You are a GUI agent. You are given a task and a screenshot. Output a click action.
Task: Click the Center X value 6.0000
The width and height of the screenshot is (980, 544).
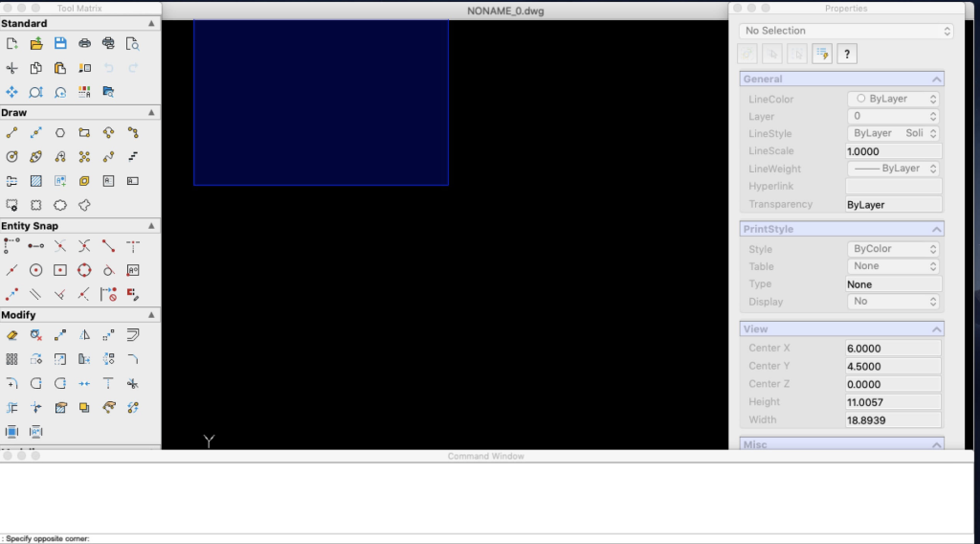pyautogui.click(x=893, y=349)
